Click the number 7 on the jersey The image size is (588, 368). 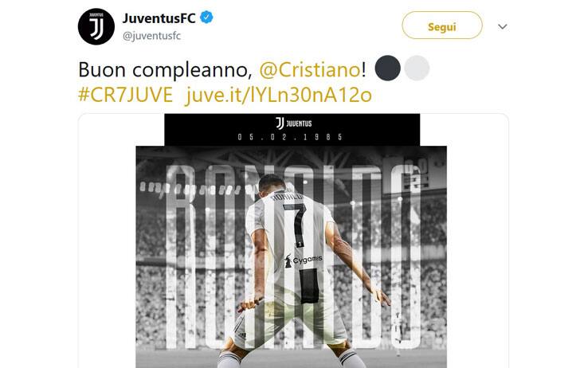[x=296, y=225]
